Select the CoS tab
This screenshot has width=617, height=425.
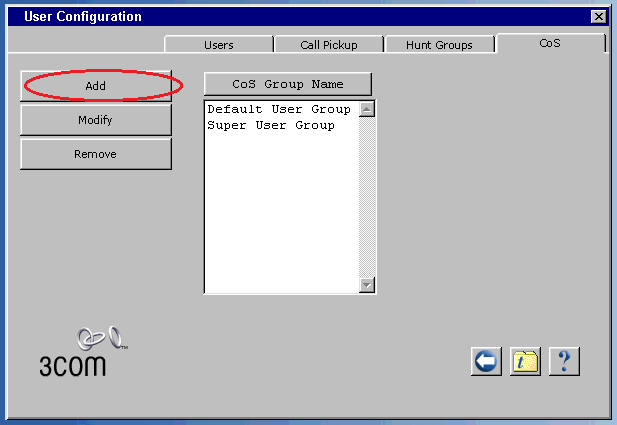pos(550,44)
